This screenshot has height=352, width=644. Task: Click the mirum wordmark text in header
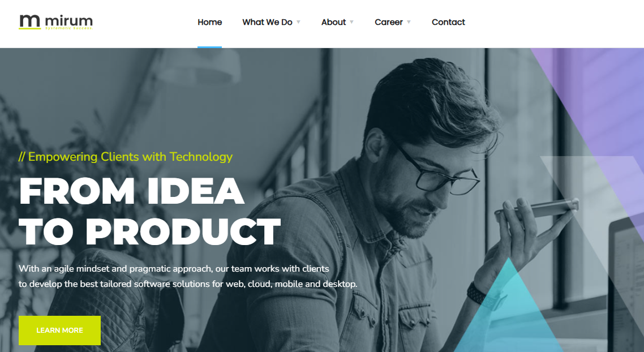[x=68, y=21]
